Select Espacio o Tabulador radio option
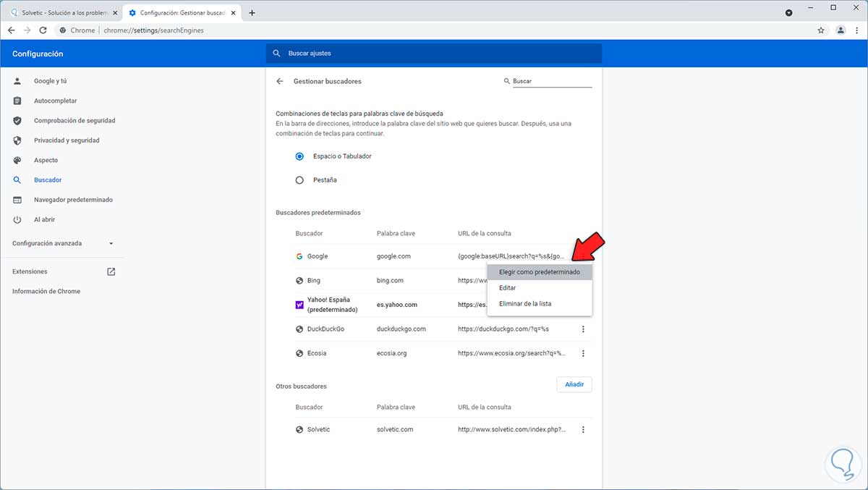Screen dimensions: 868x490 pos(299,156)
